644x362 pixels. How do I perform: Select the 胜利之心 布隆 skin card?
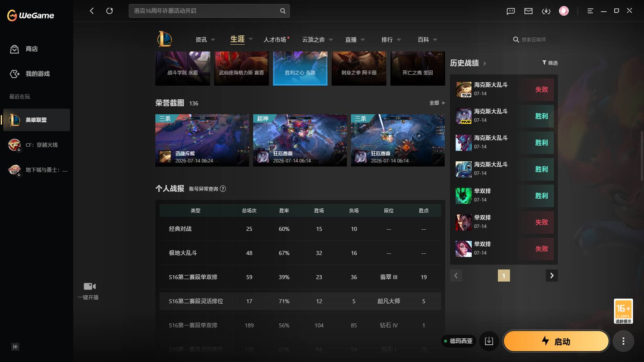pos(300,68)
